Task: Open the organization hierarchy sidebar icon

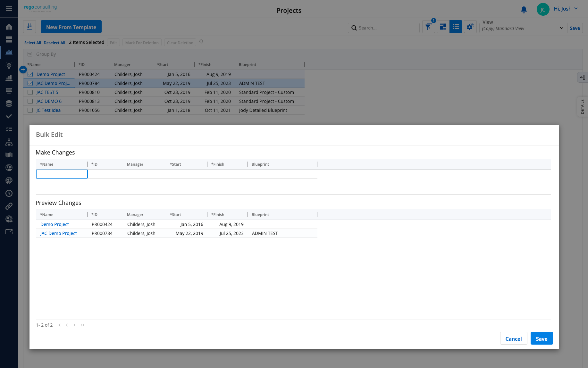Action: [9, 142]
